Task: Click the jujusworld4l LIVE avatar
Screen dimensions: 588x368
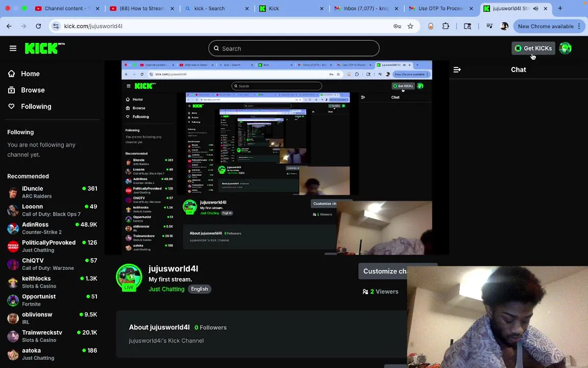Action: pos(129,278)
